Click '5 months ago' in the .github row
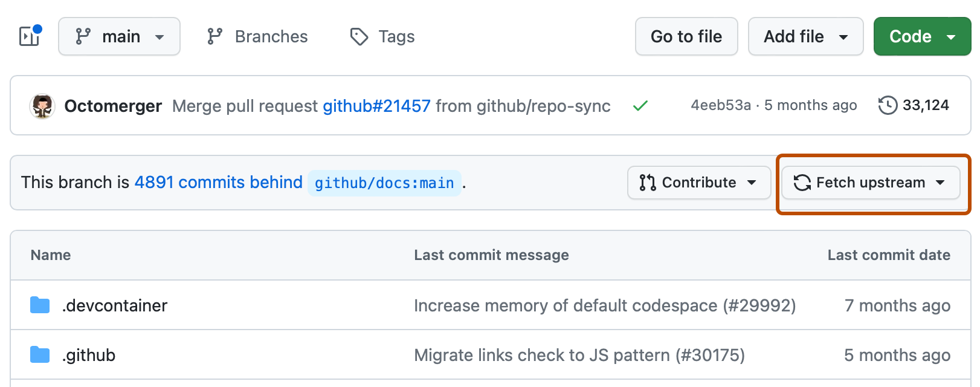980x387 pixels. pyautogui.click(x=897, y=355)
